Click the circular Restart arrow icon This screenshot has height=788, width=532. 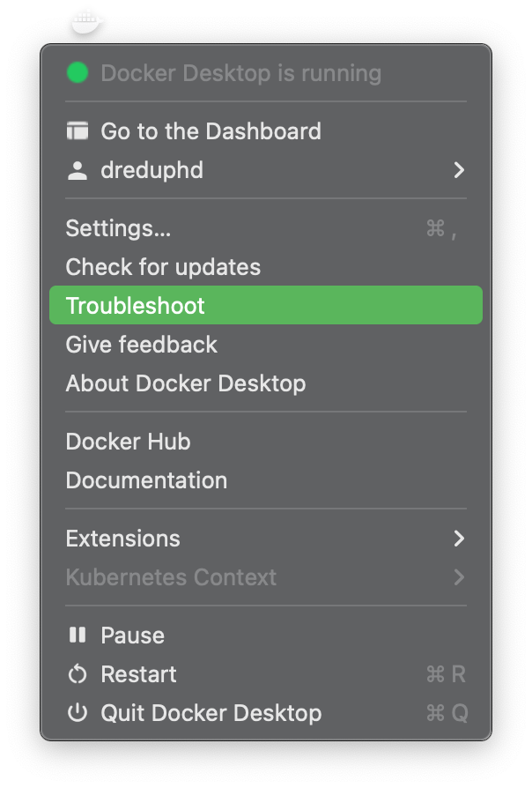(78, 674)
